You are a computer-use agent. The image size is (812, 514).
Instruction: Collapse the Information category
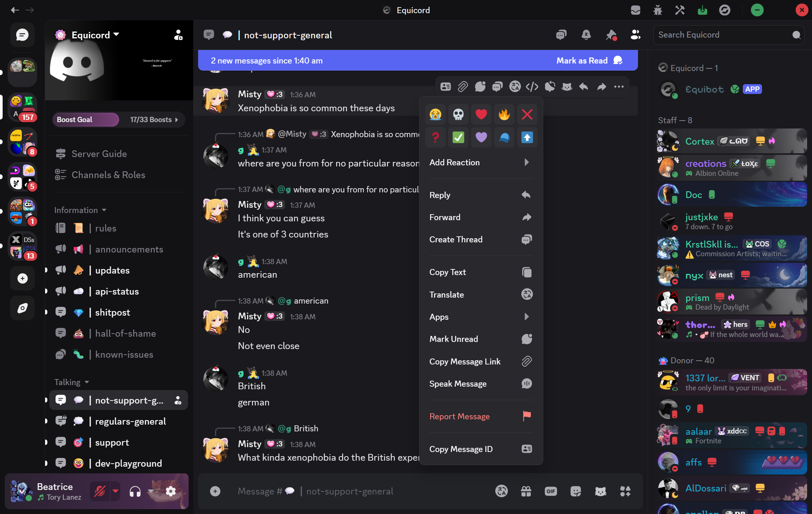coord(80,210)
